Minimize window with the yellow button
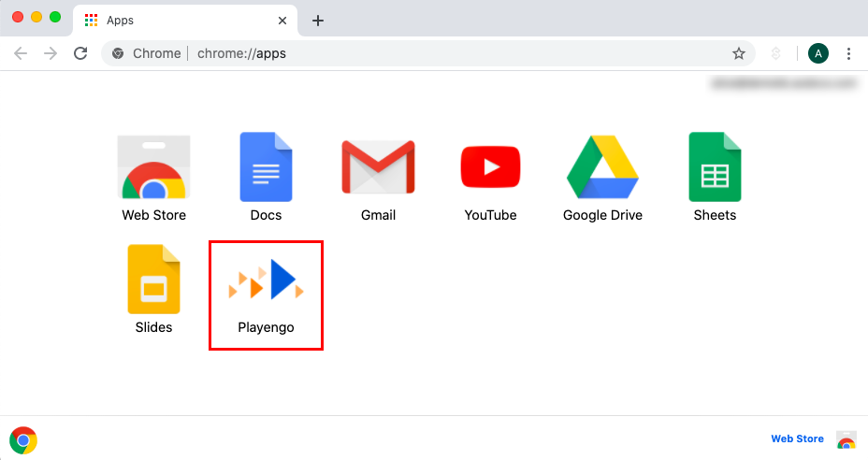The height and width of the screenshot is (460, 868). pyautogui.click(x=36, y=17)
